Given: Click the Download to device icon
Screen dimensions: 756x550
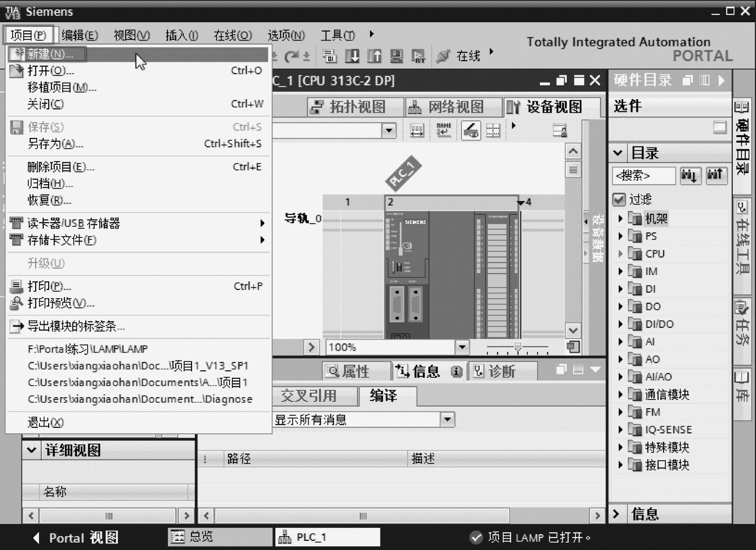Looking at the screenshot, I should pyautogui.click(x=352, y=56).
